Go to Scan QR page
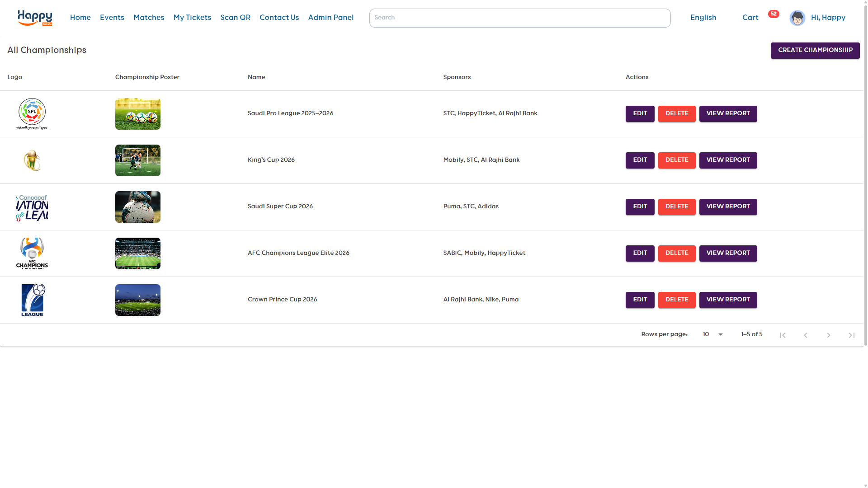The image size is (868, 488). [x=235, y=18]
